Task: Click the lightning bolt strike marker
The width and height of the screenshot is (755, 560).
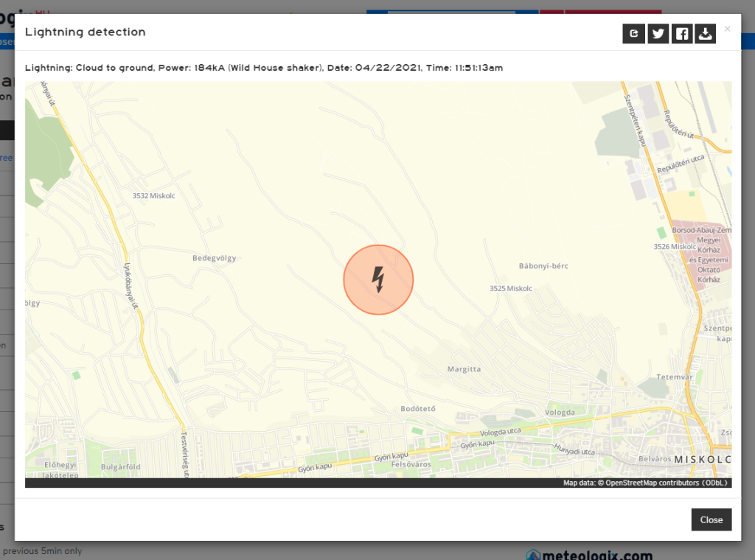Action: 378,280
